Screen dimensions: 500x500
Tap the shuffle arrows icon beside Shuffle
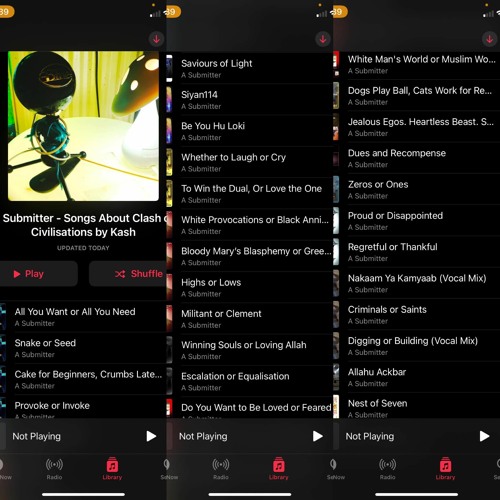[x=120, y=274]
